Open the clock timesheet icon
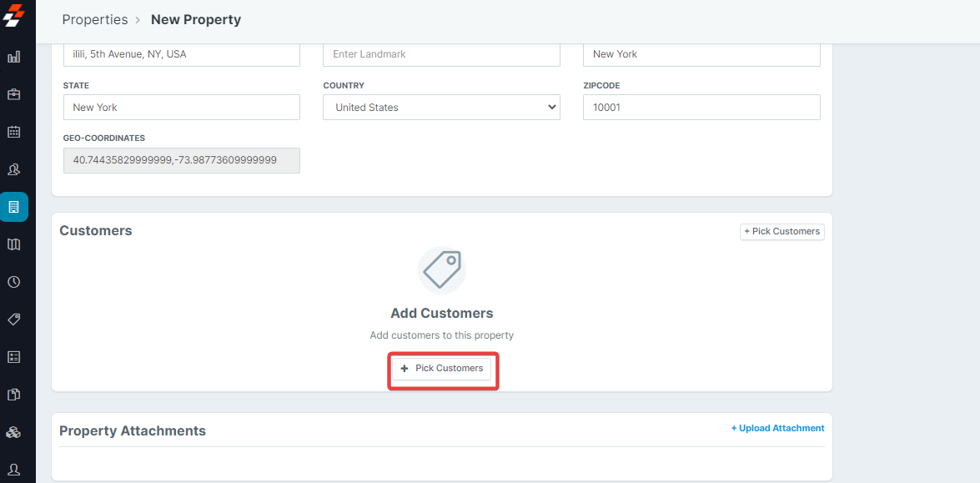Image resolution: width=980 pixels, height=483 pixels. click(x=14, y=282)
